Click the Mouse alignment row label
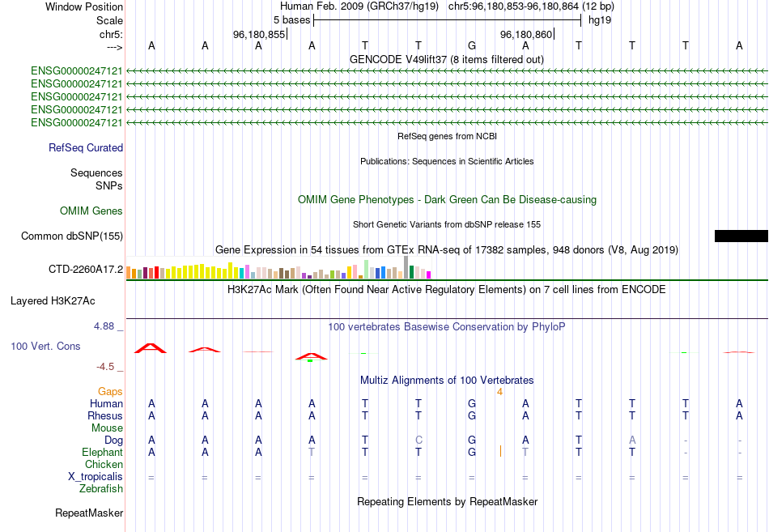This screenshot has width=769, height=532. (107, 428)
